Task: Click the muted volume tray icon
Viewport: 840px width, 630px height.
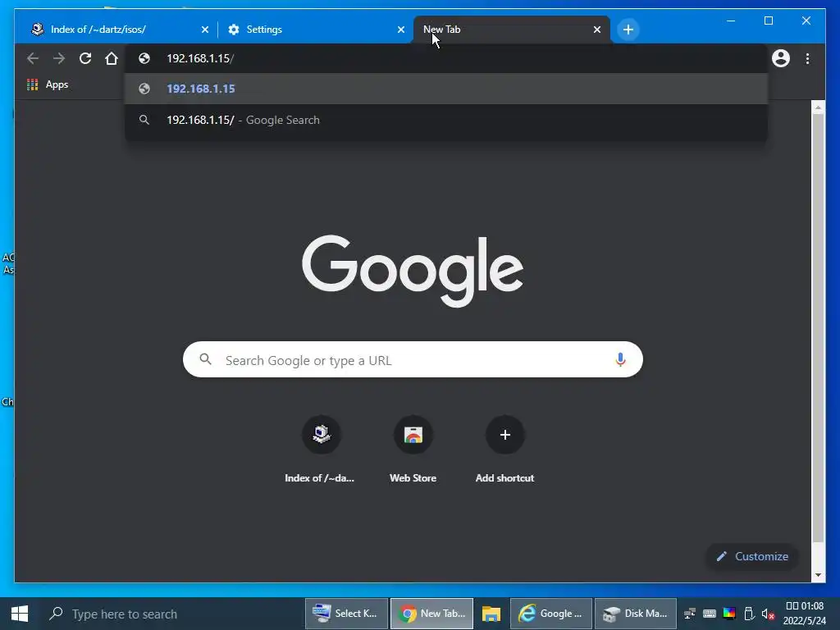Action: point(768,614)
